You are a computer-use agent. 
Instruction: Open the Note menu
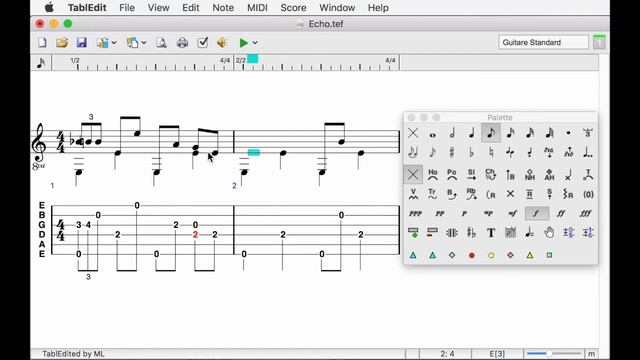pyautogui.click(x=223, y=8)
